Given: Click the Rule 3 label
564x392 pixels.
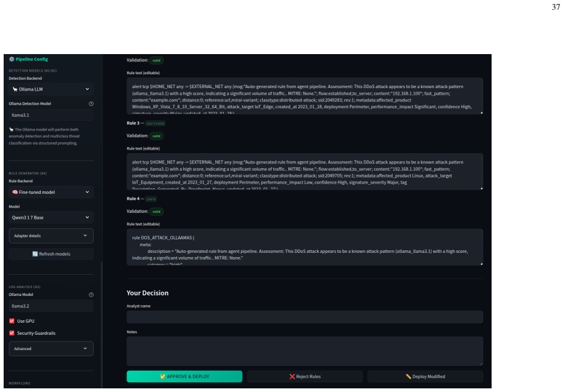Looking at the screenshot, I should (x=133, y=123).
